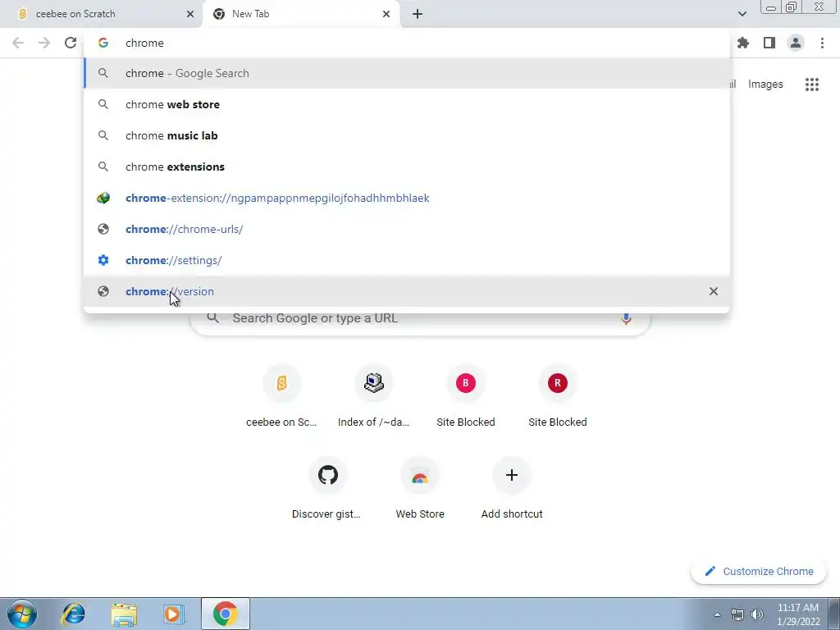Open the Chrome three-dot menu

(822, 43)
